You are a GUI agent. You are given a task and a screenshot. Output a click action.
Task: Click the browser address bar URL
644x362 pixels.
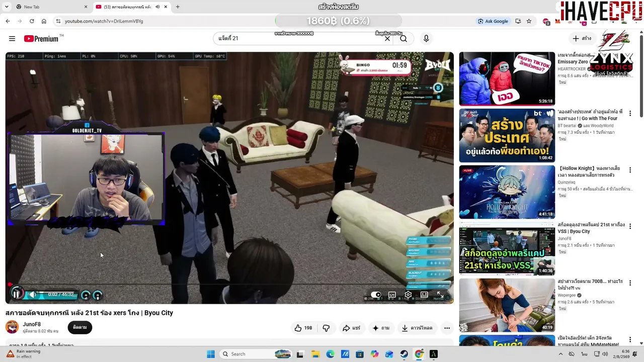[x=104, y=21]
